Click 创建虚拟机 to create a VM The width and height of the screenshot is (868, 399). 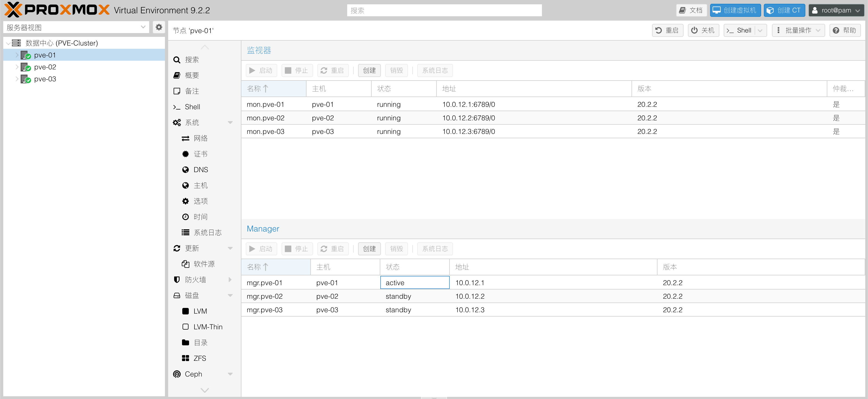pos(735,11)
